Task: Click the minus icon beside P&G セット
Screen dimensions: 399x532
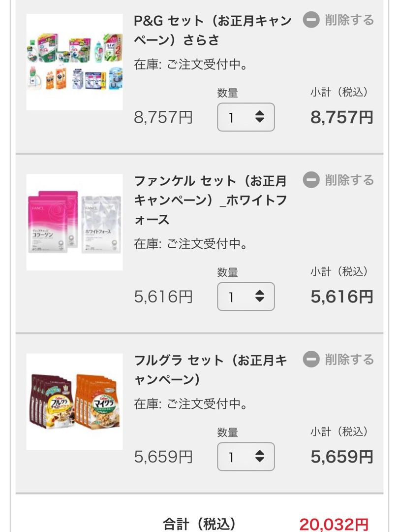Action: (x=311, y=20)
